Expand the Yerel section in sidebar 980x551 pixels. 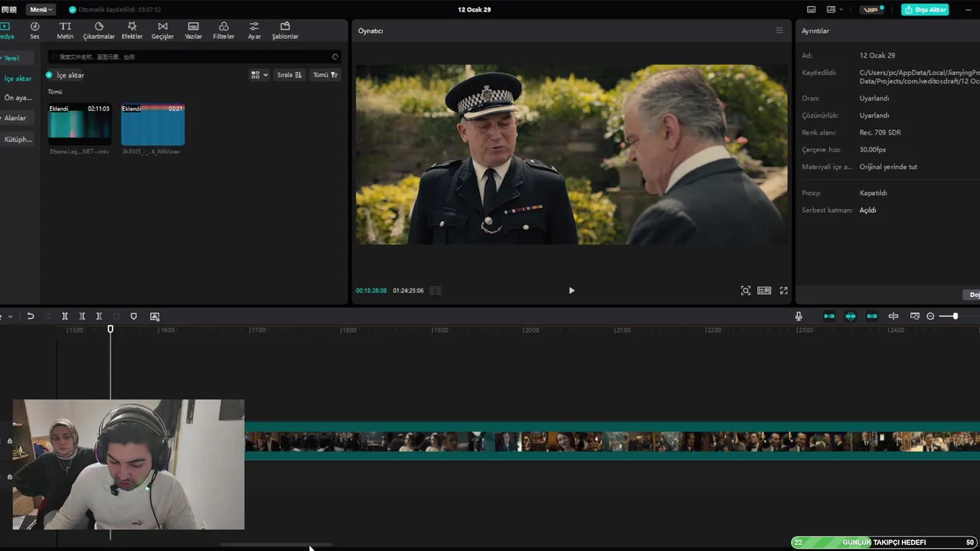[x=11, y=58]
